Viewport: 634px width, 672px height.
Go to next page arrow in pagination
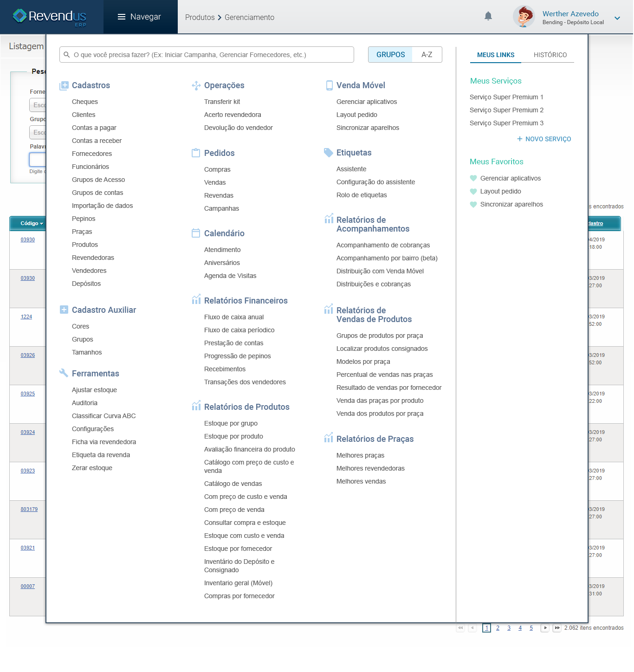click(545, 628)
